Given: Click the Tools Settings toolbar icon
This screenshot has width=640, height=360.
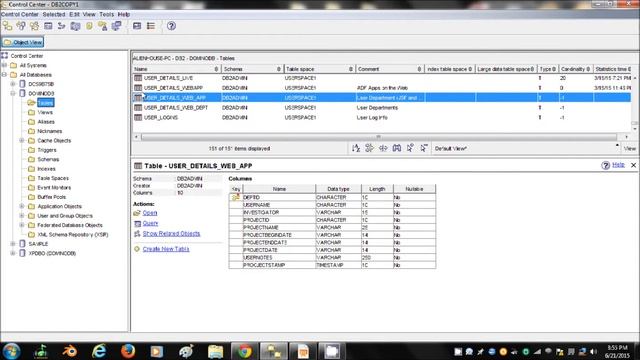Looking at the screenshot, I should [x=137, y=26].
